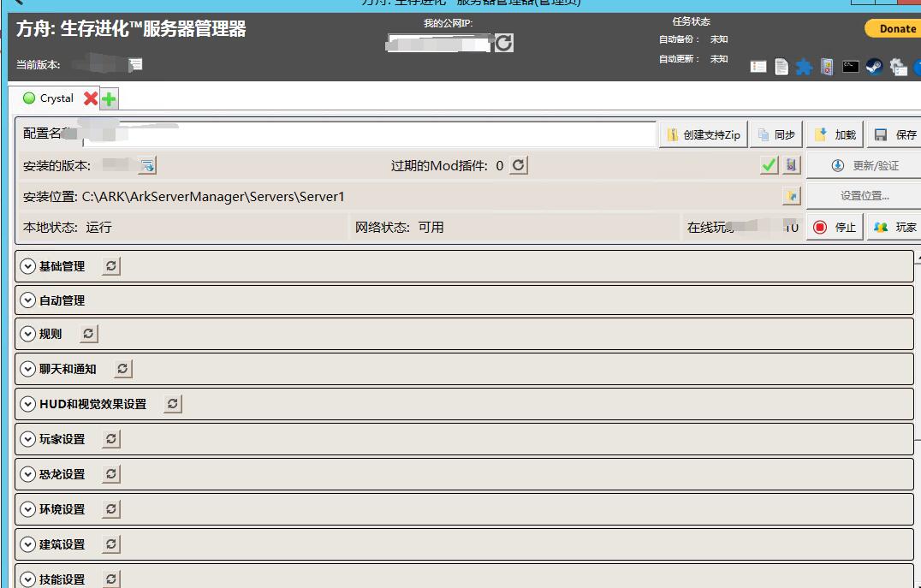Open the version notes icon beside 当前版本

click(136, 64)
